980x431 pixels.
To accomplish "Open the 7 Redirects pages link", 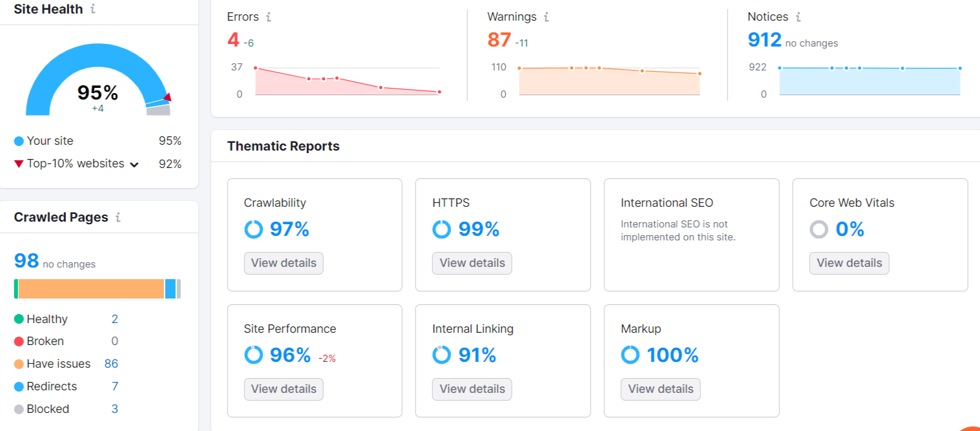I will [x=114, y=386].
